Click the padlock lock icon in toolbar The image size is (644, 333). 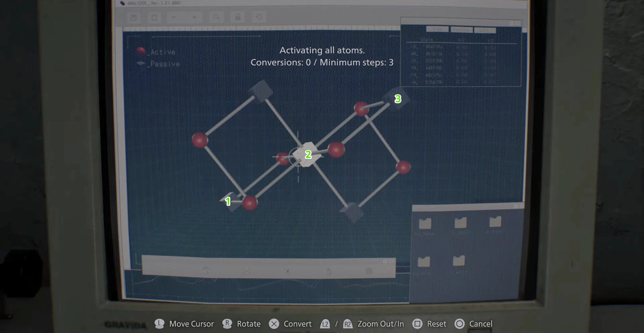tap(238, 17)
